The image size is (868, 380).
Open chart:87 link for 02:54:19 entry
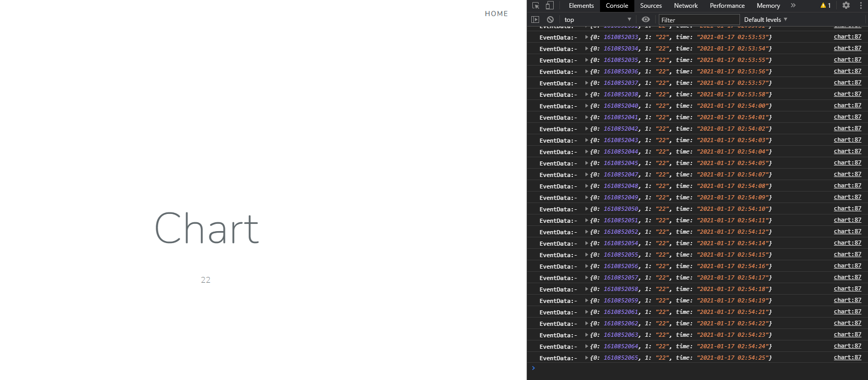[847, 300]
